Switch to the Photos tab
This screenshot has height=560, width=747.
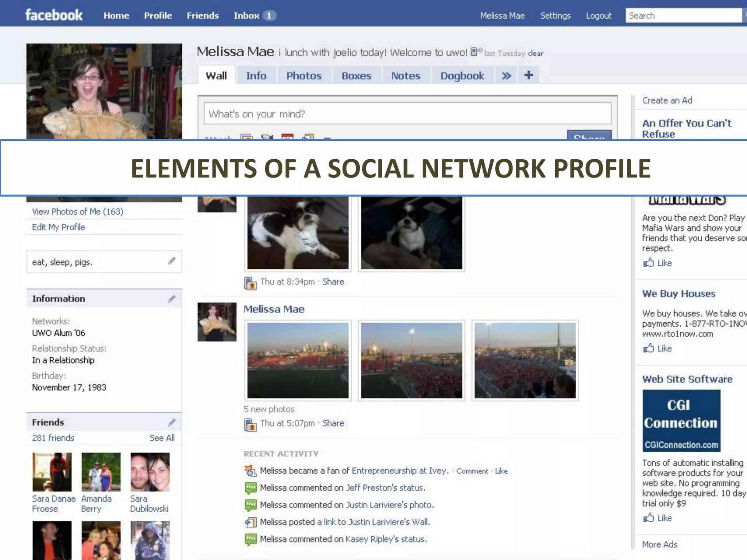(x=304, y=75)
